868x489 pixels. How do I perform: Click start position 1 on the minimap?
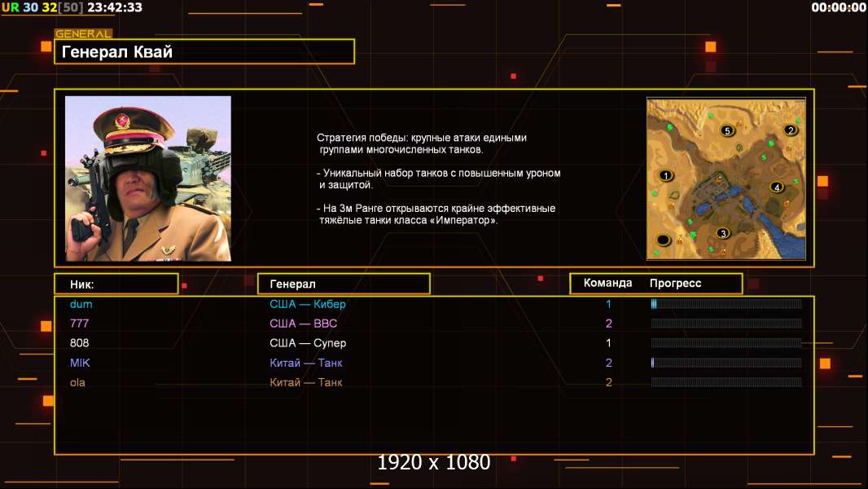coord(666,175)
